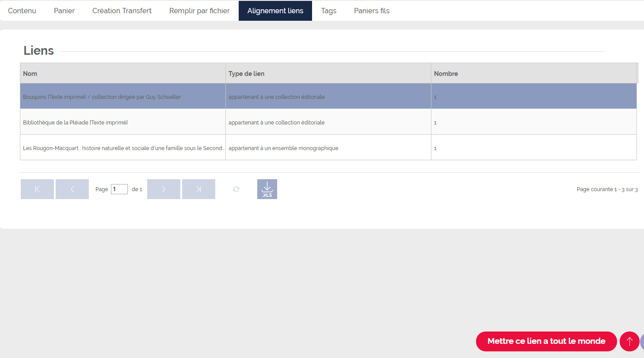Switch to the Panier tab
Viewport: 644px width, 358px height.
tap(65, 11)
